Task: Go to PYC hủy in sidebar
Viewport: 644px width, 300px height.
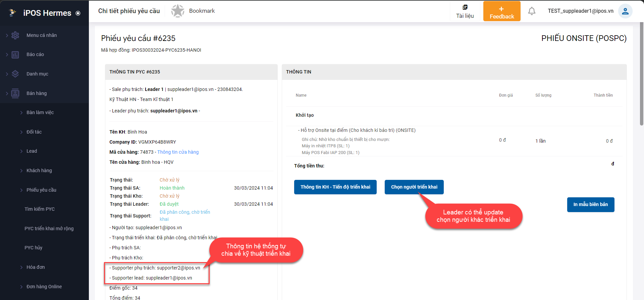Action: point(34,248)
